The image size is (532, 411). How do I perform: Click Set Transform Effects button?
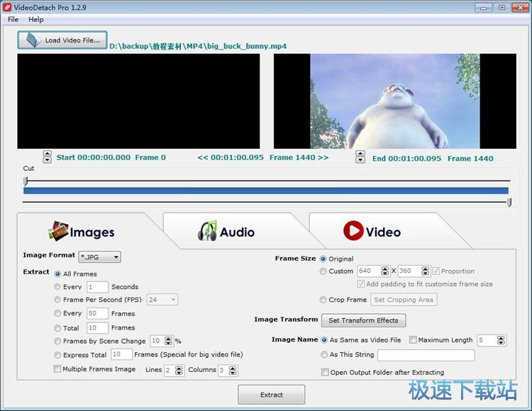[x=363, y=320]
